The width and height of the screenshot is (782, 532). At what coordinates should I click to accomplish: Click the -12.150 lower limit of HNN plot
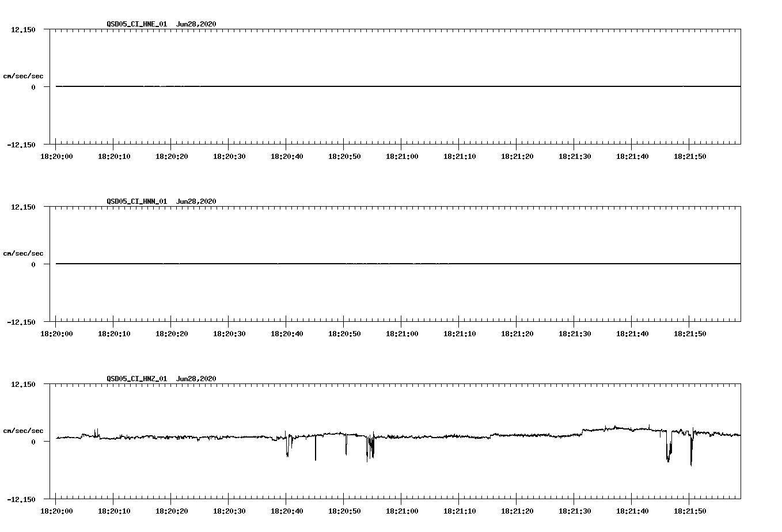click(x=21, y=322)
